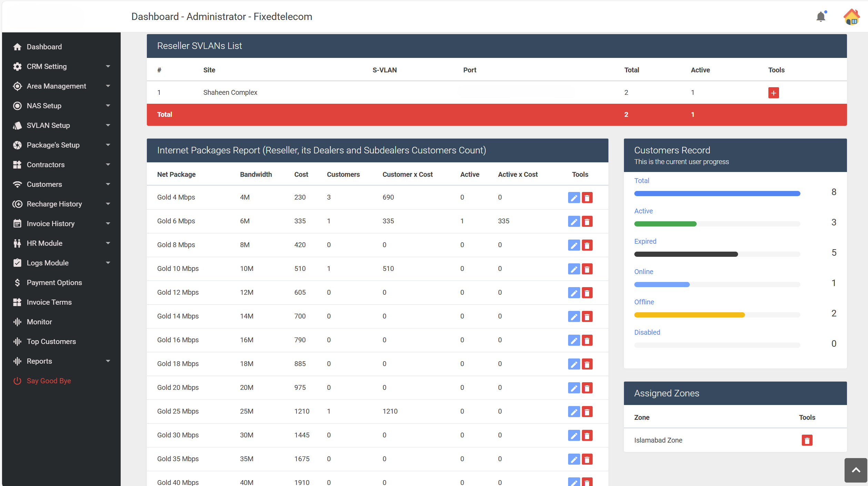Click the Online link in Customers Record

643,272
